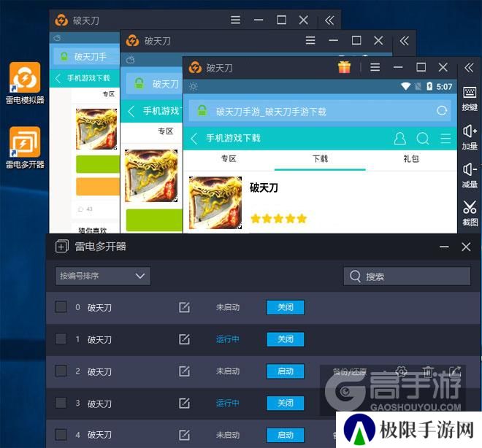Open hamburger menu in middle 破天刀 window
This screenshot has width=482, height=448.
(310, 41)
